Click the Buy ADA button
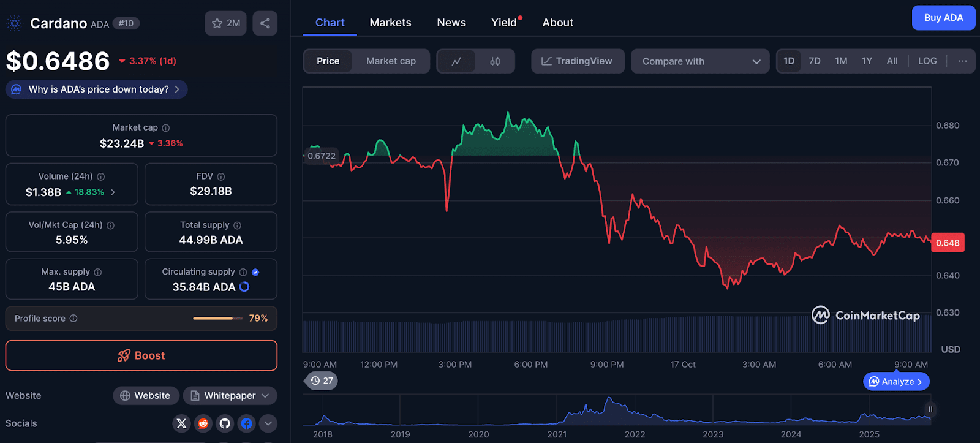The image size is (980, 443). (943, 18)
